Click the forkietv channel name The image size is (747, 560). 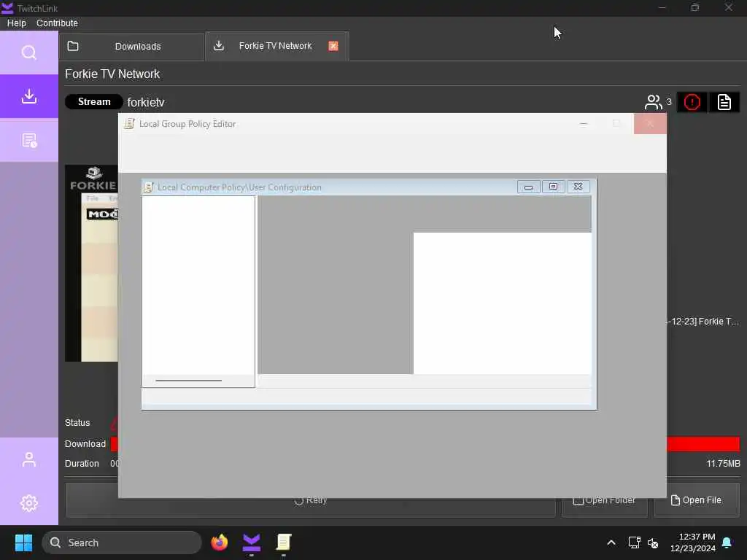pos(146,102)
